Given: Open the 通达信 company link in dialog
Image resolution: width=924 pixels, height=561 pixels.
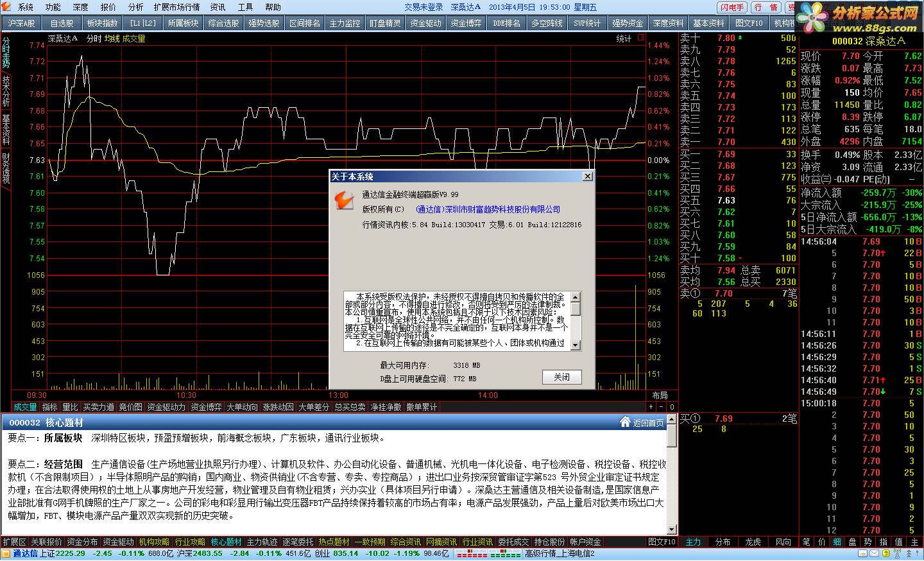Looking at the screenshot, I should [488, 209].
